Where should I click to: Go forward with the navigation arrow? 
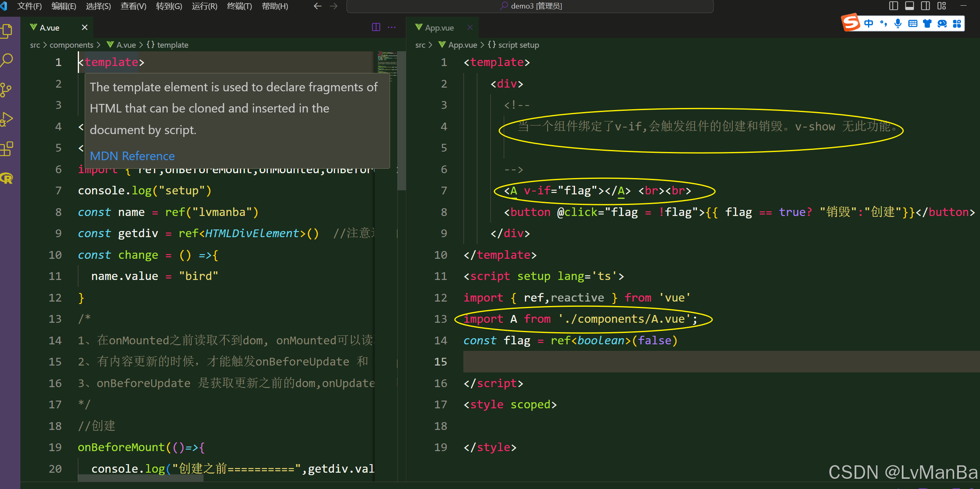pos(334,6)
